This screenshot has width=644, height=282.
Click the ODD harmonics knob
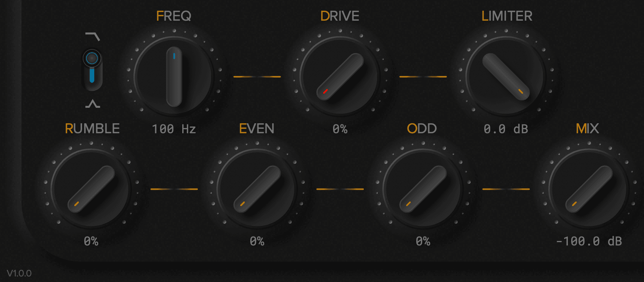click(423, 189)
